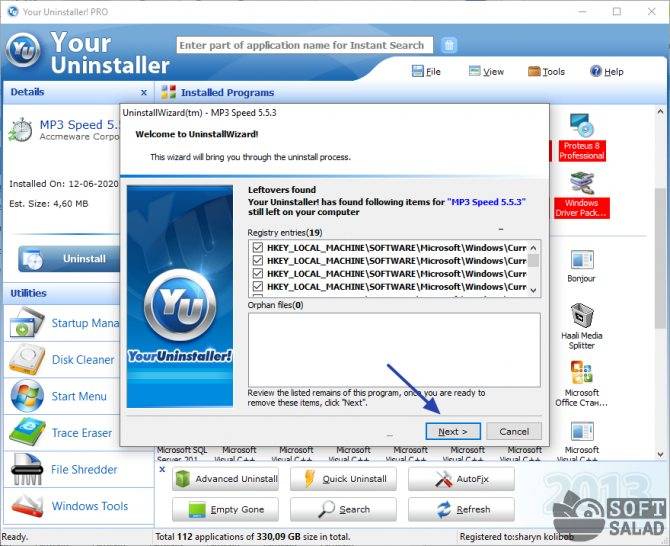
Task: Open Start Menu utility
Action: [x=62, y=396]
